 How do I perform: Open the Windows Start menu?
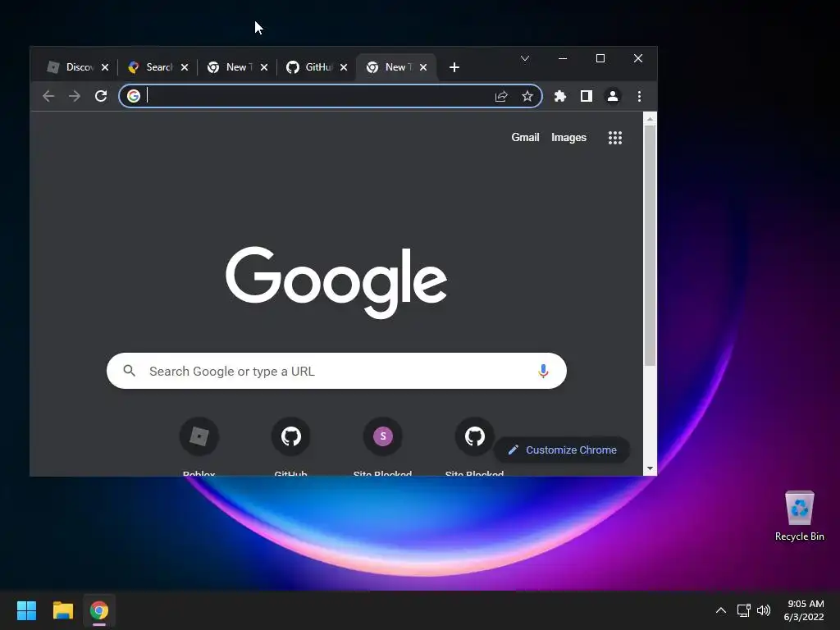coord(26,610)
